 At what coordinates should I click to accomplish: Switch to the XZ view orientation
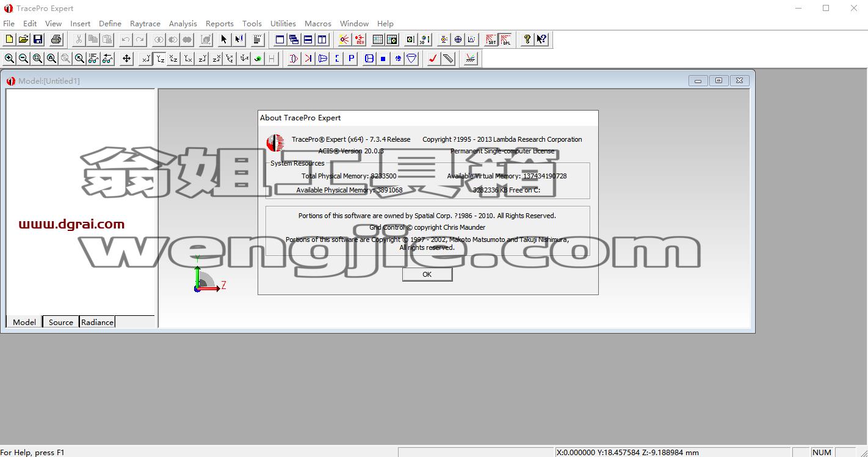pyautogui.click(x=173, y=59)
